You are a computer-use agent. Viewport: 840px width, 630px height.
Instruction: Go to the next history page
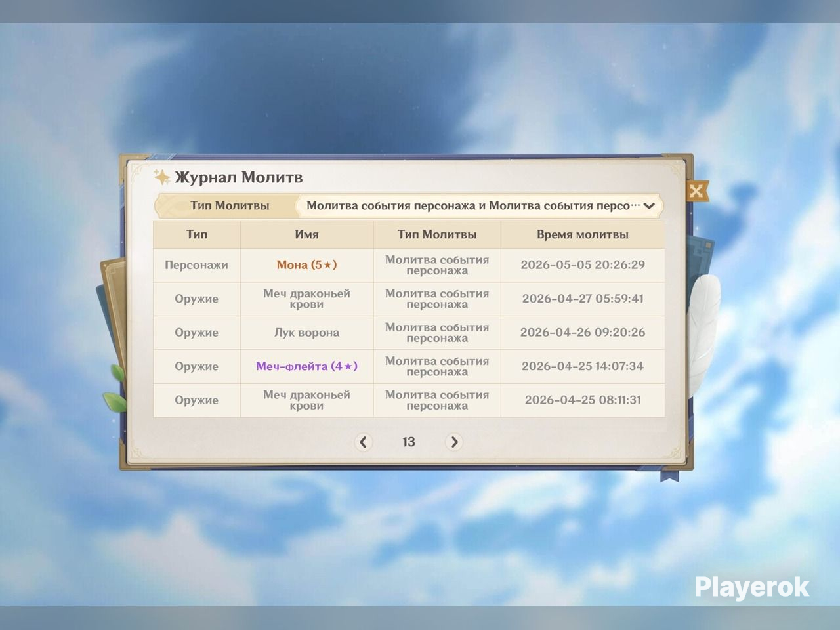point(453,442)
